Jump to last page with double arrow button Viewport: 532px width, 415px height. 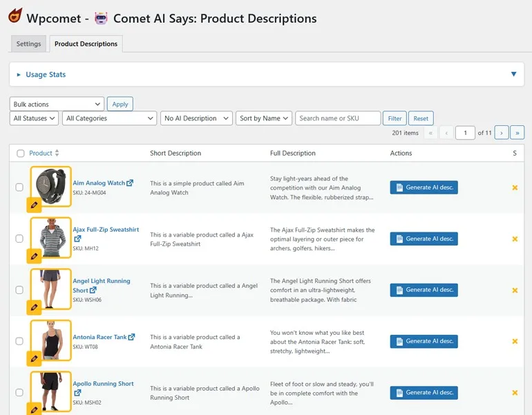coord(517,133)
